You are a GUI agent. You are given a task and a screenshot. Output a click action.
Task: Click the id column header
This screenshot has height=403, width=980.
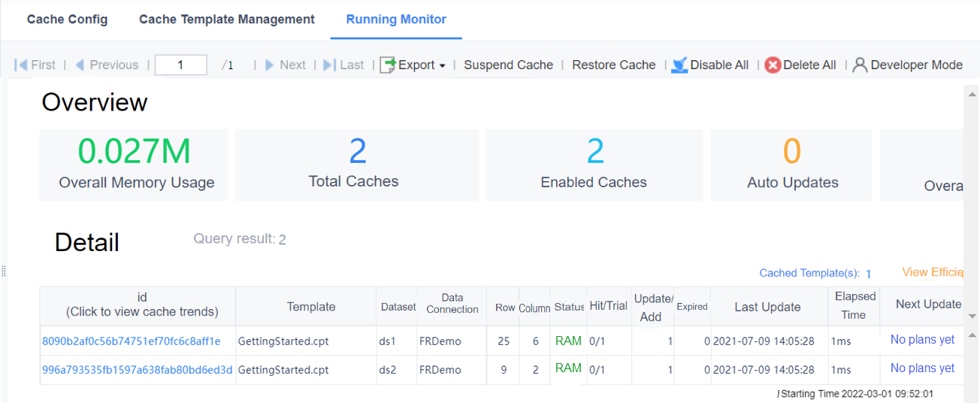coord(138,306)
